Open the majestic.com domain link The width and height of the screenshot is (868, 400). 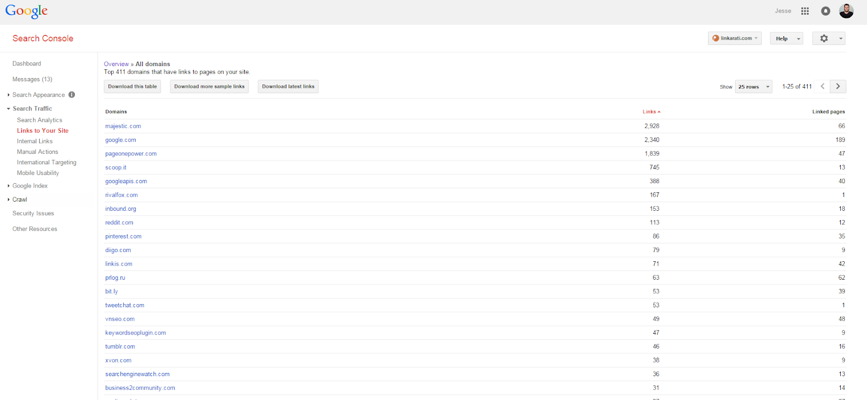point(123,126)
